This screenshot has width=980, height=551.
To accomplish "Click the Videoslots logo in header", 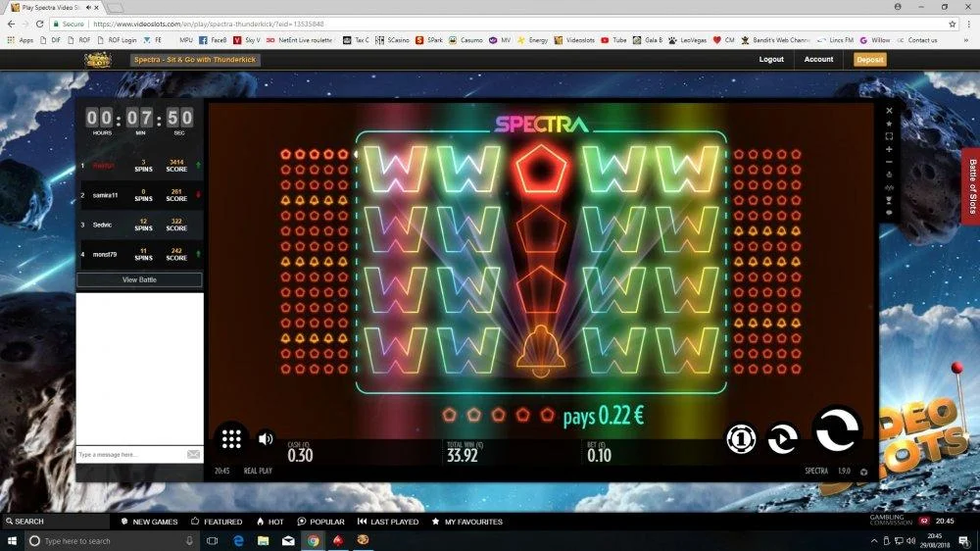I will coord(97,60).
